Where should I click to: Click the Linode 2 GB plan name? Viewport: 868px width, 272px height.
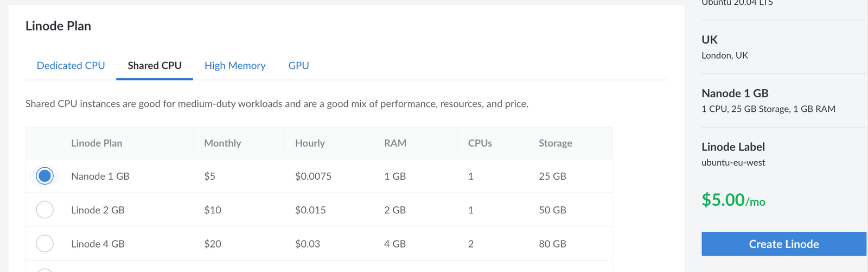tap(98, 210)
